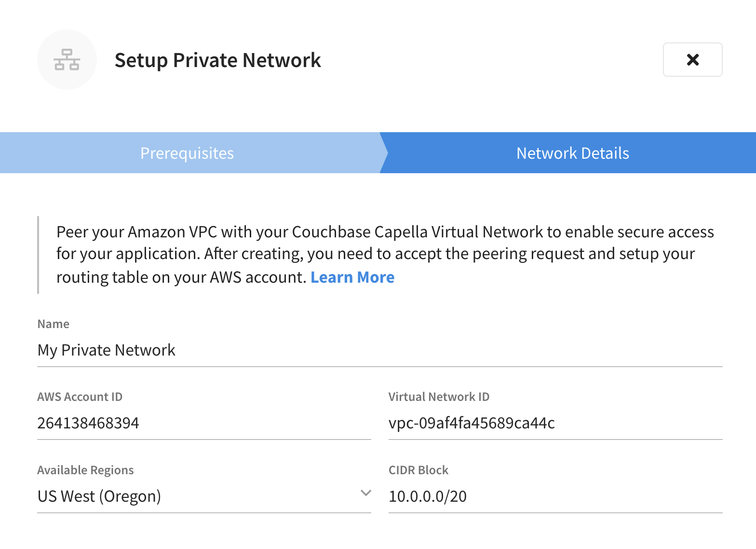Click the Available Regions label
756x549 pixels.
(x=86, y=470)
